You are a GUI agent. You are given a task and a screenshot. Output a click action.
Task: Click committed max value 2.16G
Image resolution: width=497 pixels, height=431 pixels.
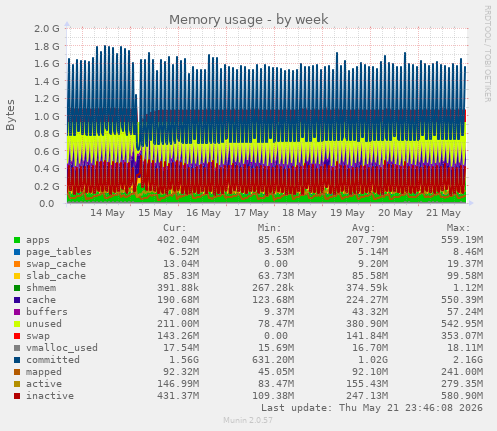tap(468, 360)
